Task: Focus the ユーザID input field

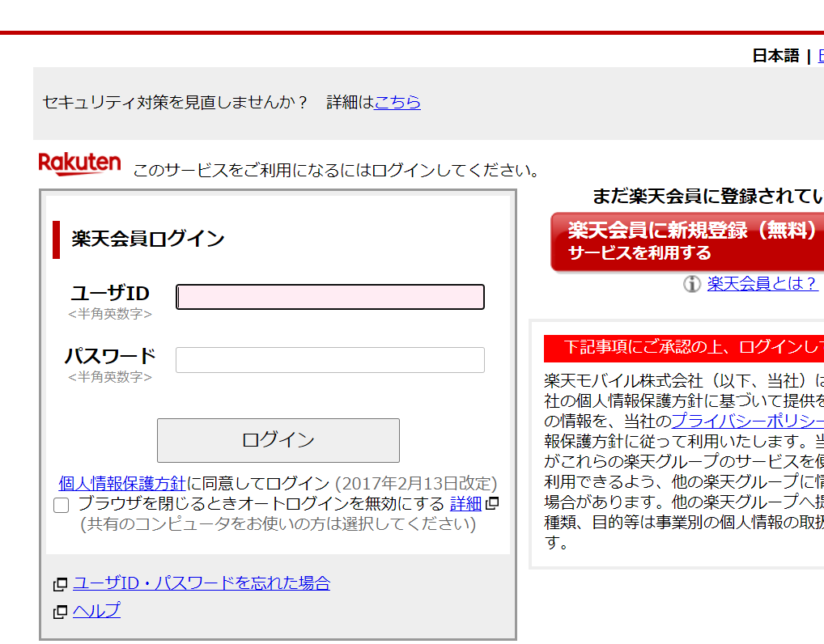Action: (330, 297)
